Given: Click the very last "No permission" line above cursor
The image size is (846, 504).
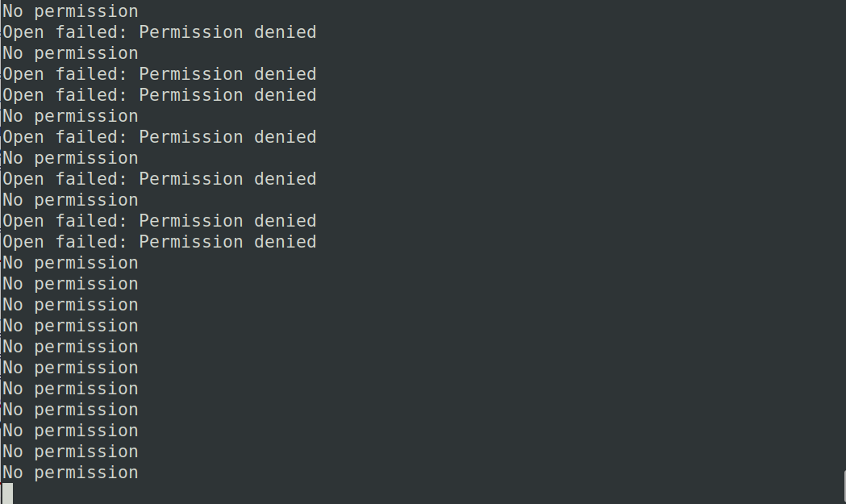Looking at the screenshot, I should (70, 473).
